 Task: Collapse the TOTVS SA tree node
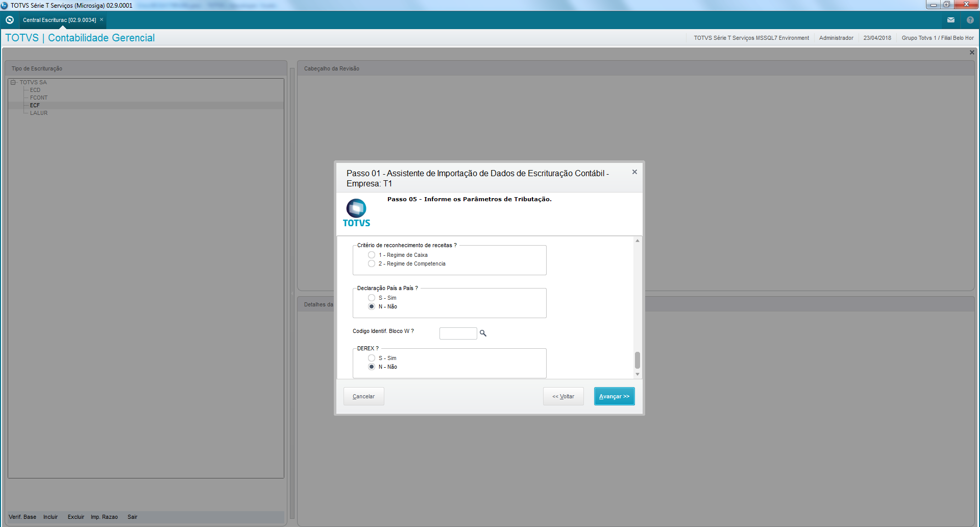click(13, 82)
